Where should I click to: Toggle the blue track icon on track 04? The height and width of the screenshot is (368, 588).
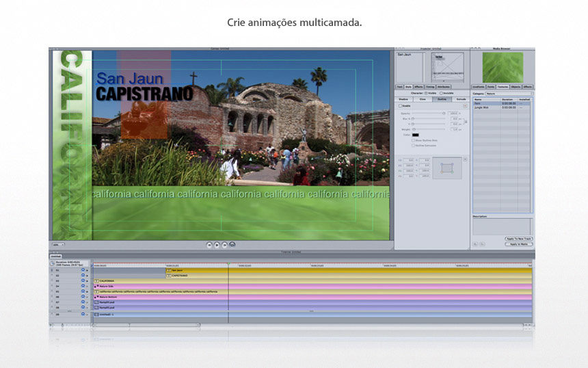coord(83,286)
